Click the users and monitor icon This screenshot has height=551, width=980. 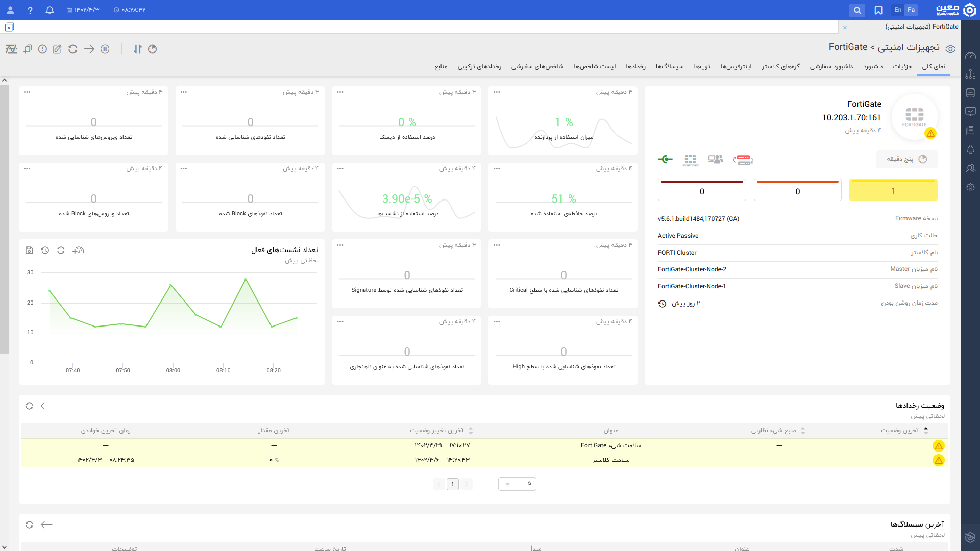[x=716, y=159]
